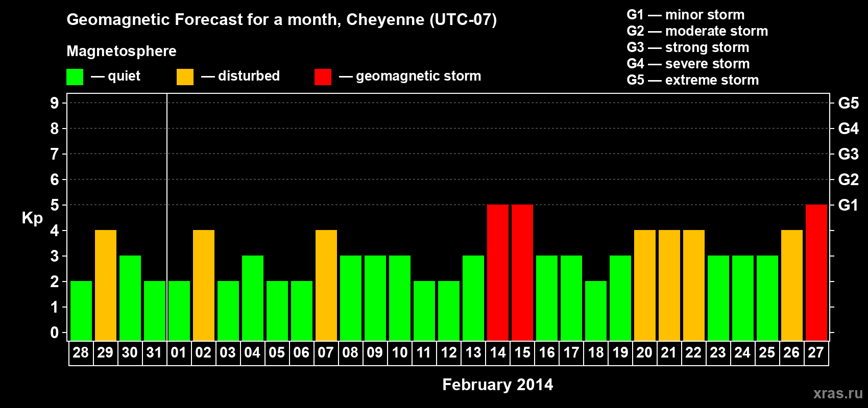Click the green bar for day 01
This screenshot has height=408, width=868.
179,311
